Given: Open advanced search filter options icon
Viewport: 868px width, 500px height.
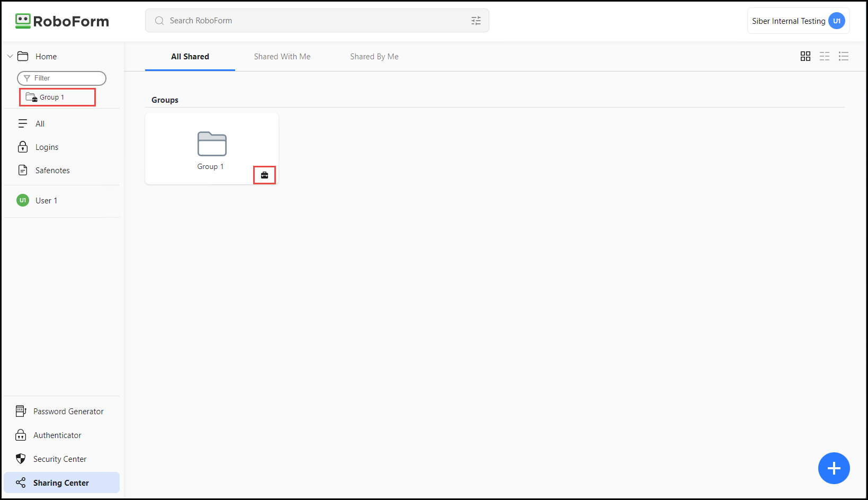Looking at the screenshot, I should (476, 21).
